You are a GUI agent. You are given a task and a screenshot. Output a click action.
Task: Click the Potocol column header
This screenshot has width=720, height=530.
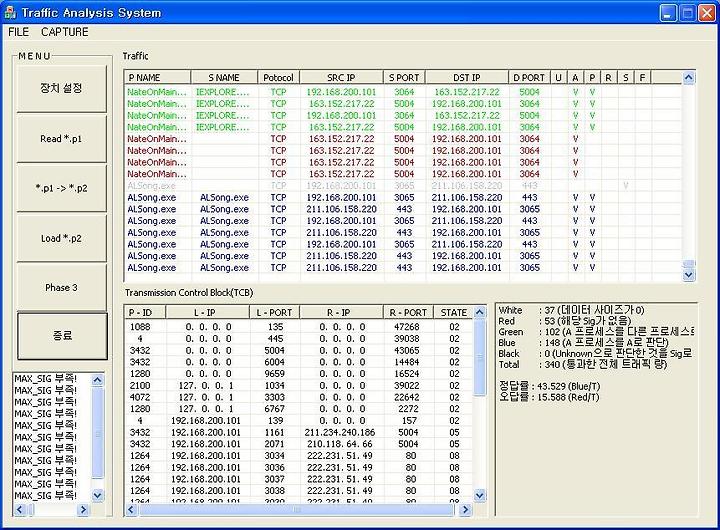(x=278, y=78)
